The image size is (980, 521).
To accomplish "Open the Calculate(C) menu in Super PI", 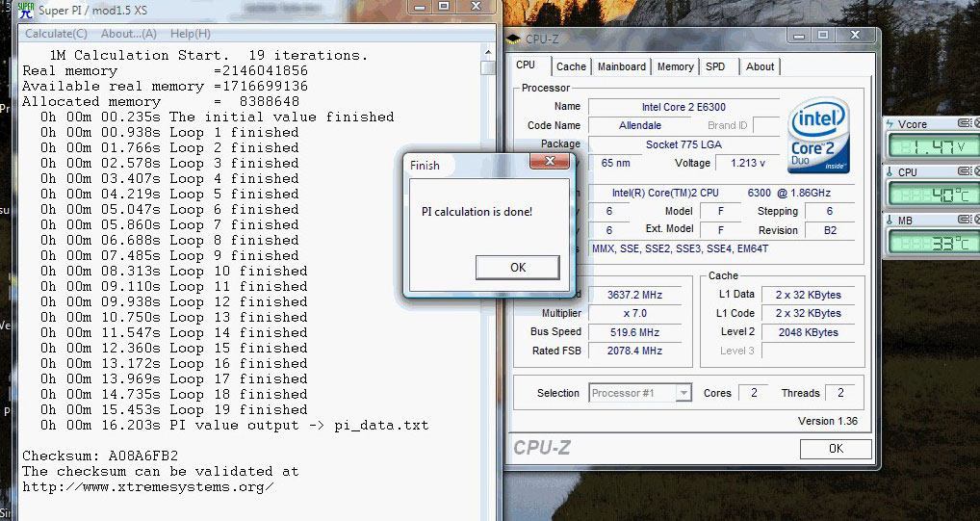I will click(x=56, y=34).
